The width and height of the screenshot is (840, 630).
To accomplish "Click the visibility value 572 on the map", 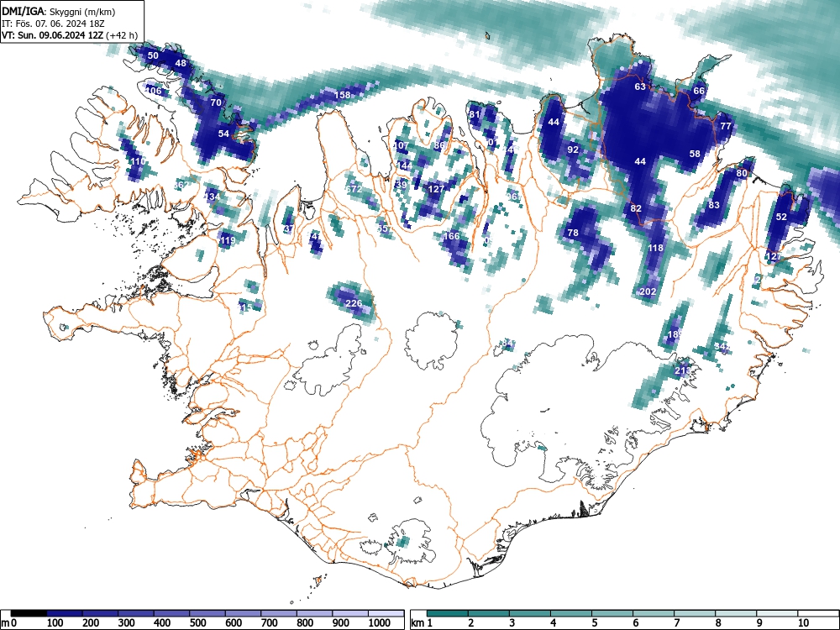I will [x=354, y=189].
